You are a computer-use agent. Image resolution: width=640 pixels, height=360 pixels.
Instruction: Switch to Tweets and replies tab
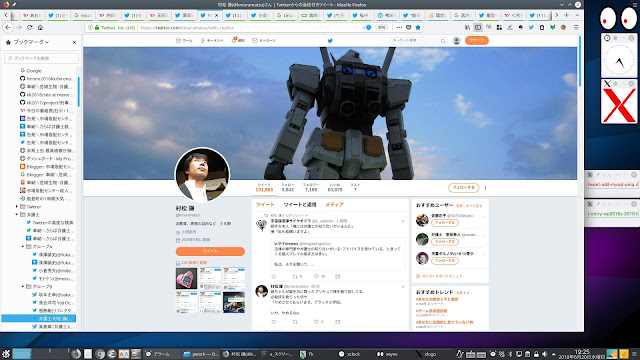[300, 204]
